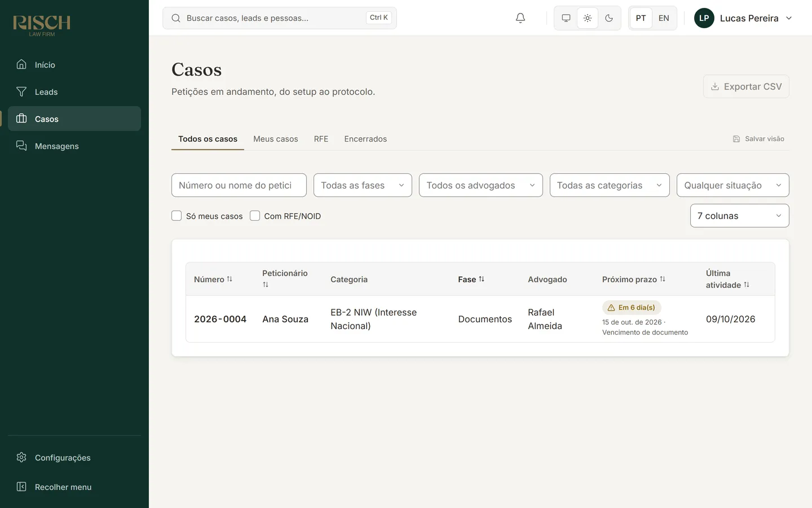Switch language to PT
This screenshot has height=508, width=812.
[x=641, y=18]
